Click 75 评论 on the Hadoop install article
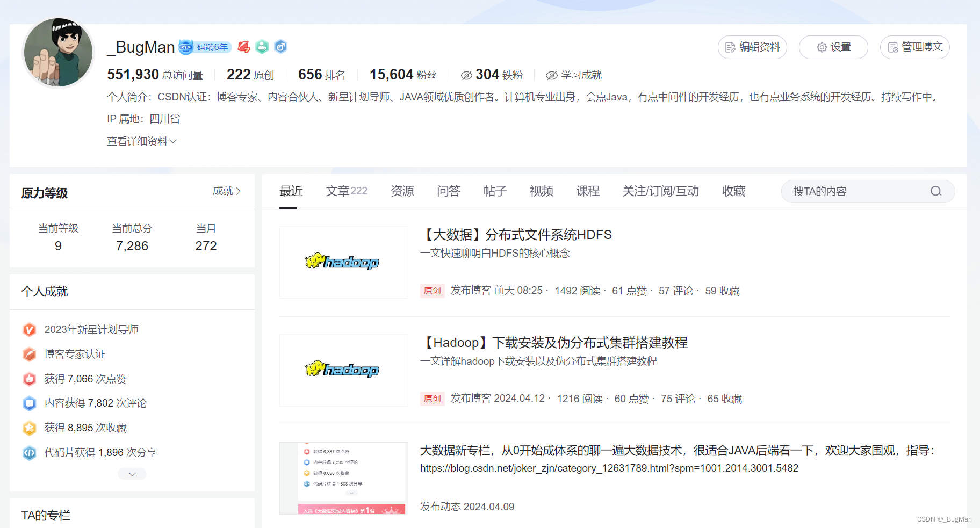This screenshot has height=528, width=980. pos(678,399)
